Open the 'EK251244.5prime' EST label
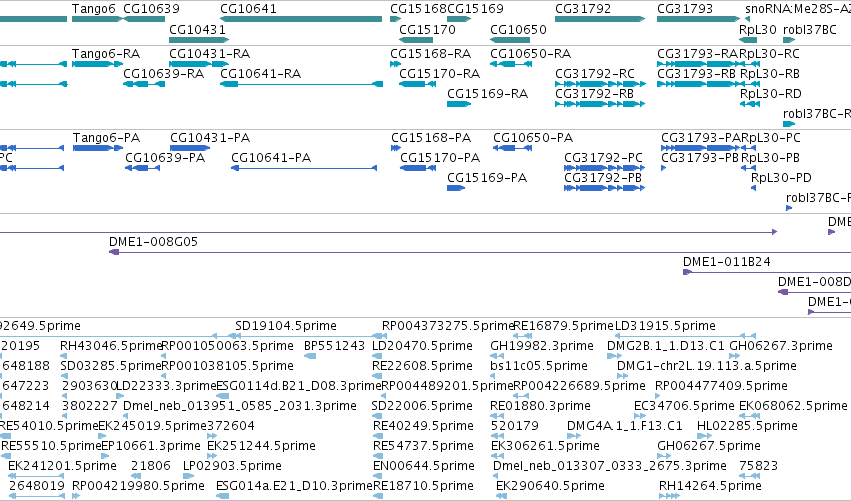851x501 pixels. click(262, 446)
